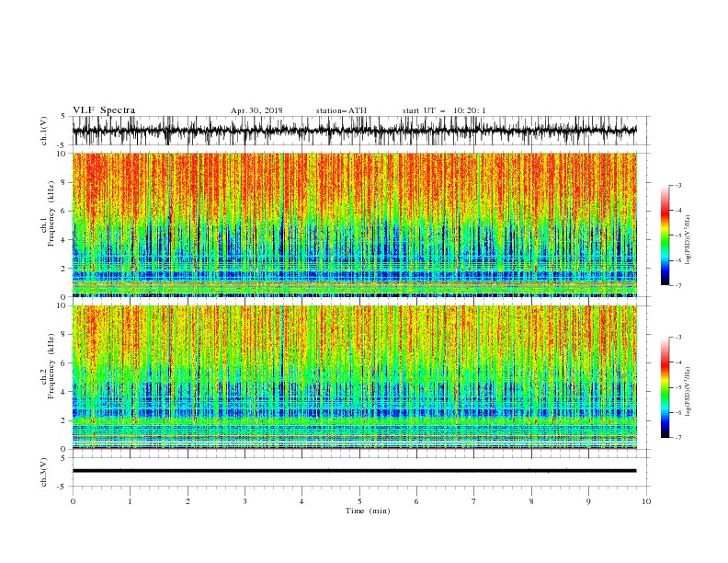
Task: Click the ch.1 frequency tick "6"
Action: (x=64, y=212)
